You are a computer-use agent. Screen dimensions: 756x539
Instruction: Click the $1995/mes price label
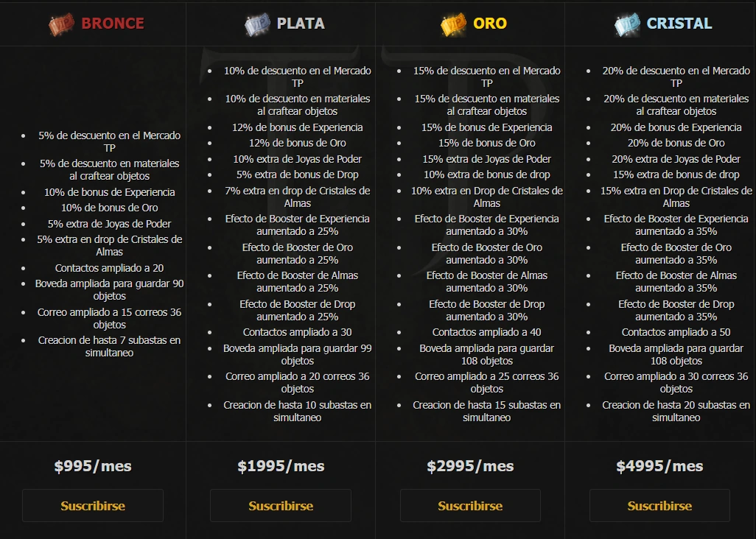[281, 466]
